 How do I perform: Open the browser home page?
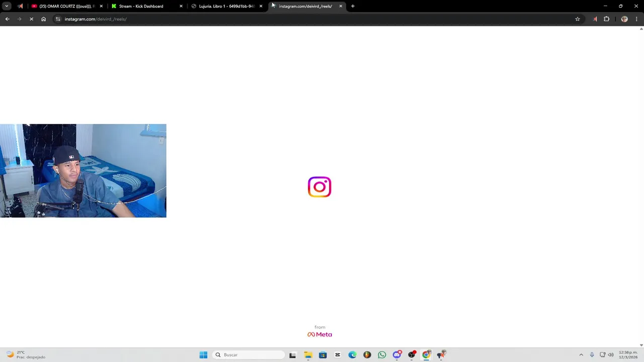(43, 19)
